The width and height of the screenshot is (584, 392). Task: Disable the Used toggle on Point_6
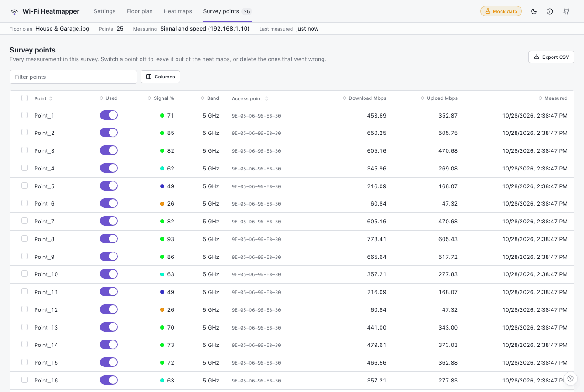click(109, 203)
